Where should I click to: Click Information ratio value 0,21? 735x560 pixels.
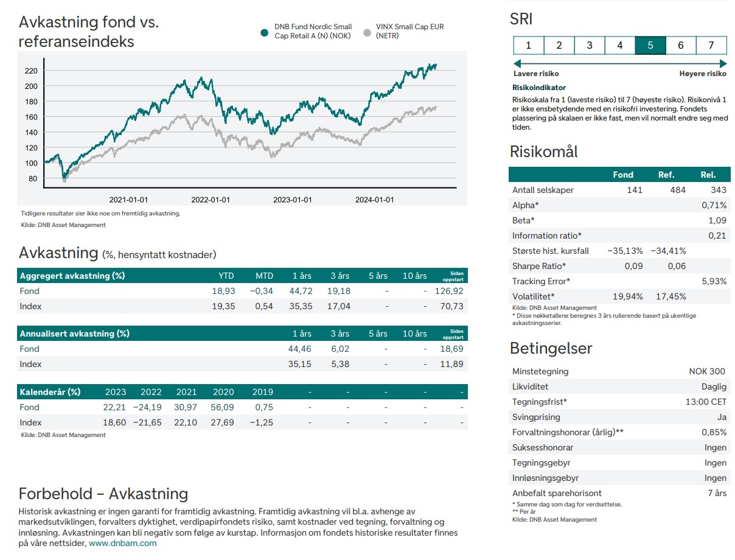pos(717,236)
